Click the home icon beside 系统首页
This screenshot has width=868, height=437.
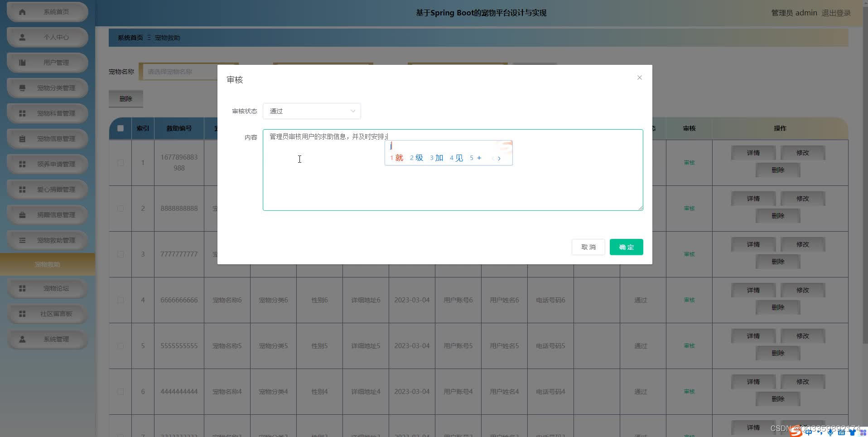tap(22, 12)
